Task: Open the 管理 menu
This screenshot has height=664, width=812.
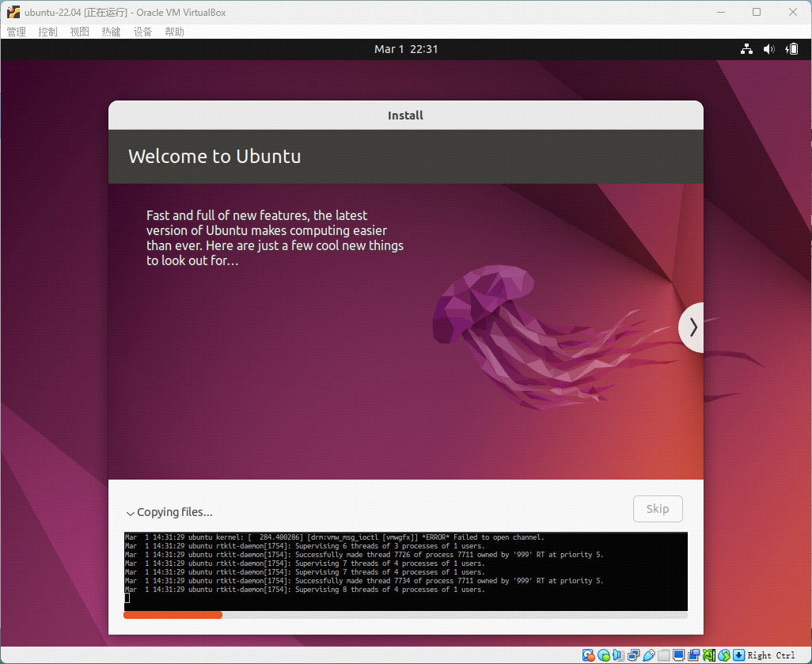Action: coord(16,32)
